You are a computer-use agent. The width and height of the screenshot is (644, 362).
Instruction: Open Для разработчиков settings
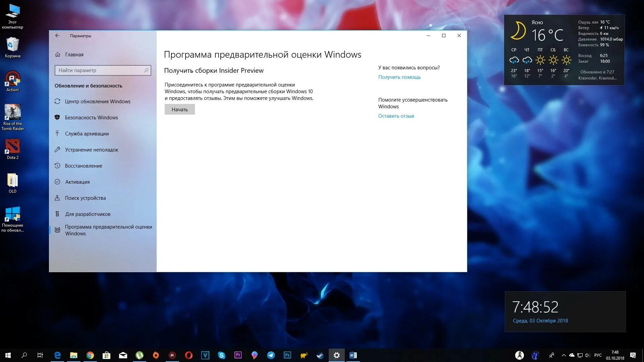(x=88, y=214)
